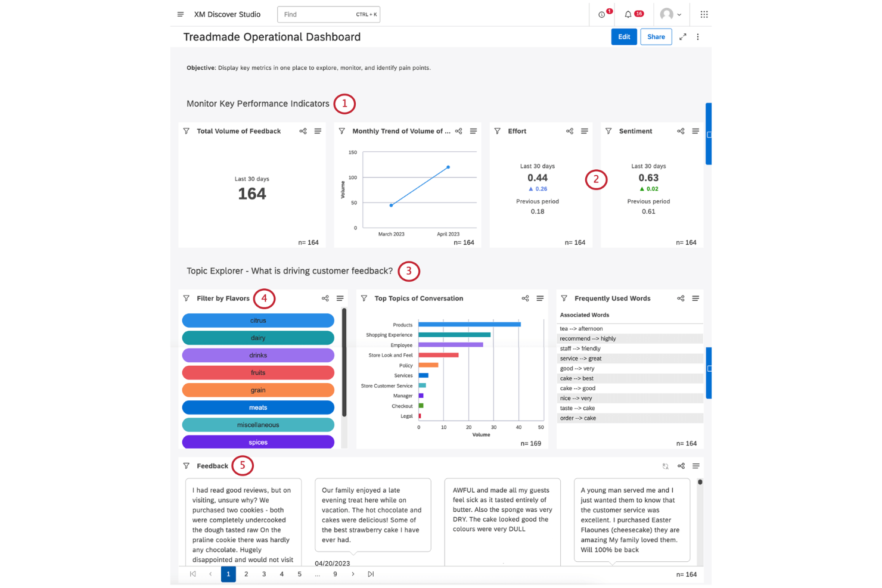Click the share icon on Total Volume of Feedback
The width and height of the screenshot is (882, 588).
303,131
